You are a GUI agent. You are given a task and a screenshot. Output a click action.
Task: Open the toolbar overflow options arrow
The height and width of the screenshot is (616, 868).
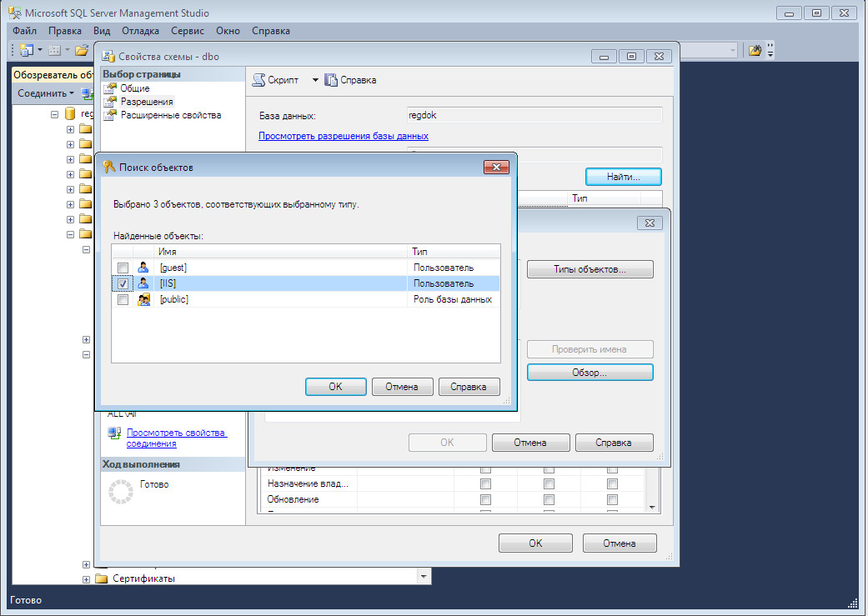tap(770, 51)
